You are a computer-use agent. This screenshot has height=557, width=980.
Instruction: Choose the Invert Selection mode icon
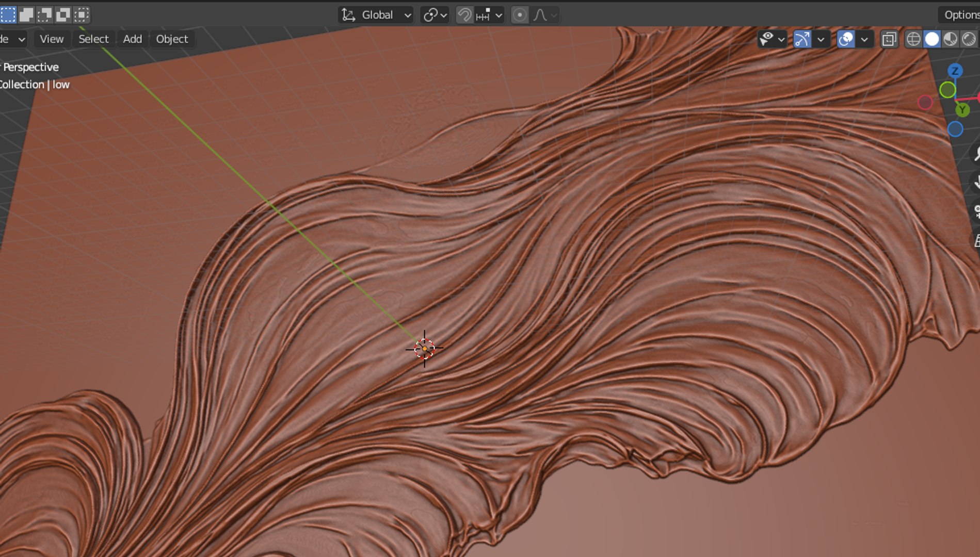point(63,14)
